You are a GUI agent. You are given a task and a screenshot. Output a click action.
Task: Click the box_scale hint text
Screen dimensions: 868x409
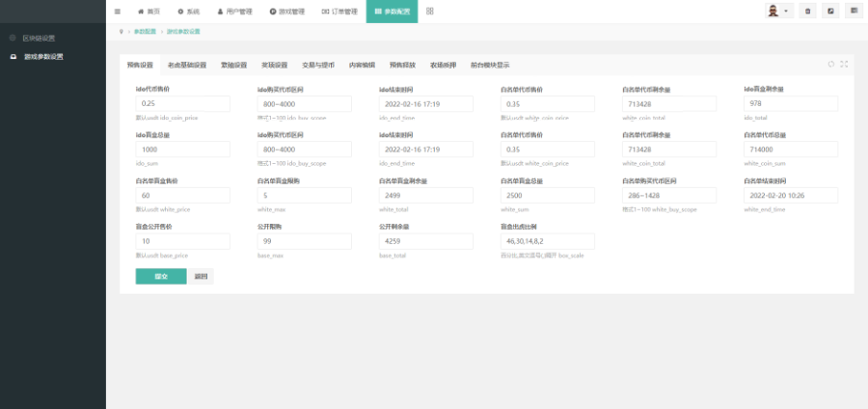tap(542, 256)
